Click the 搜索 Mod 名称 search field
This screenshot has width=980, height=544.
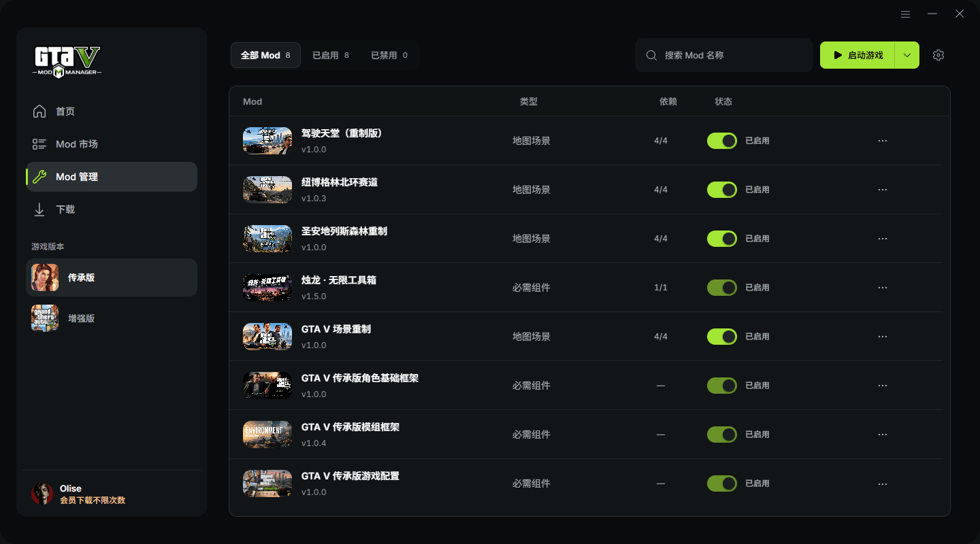[724, 55]
